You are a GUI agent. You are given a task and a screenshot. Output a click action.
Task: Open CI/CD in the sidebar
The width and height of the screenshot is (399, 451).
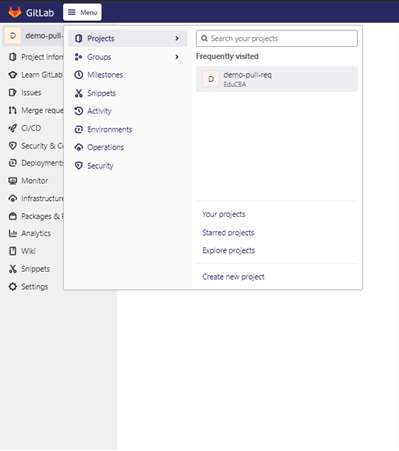click(x=32, y=128)
